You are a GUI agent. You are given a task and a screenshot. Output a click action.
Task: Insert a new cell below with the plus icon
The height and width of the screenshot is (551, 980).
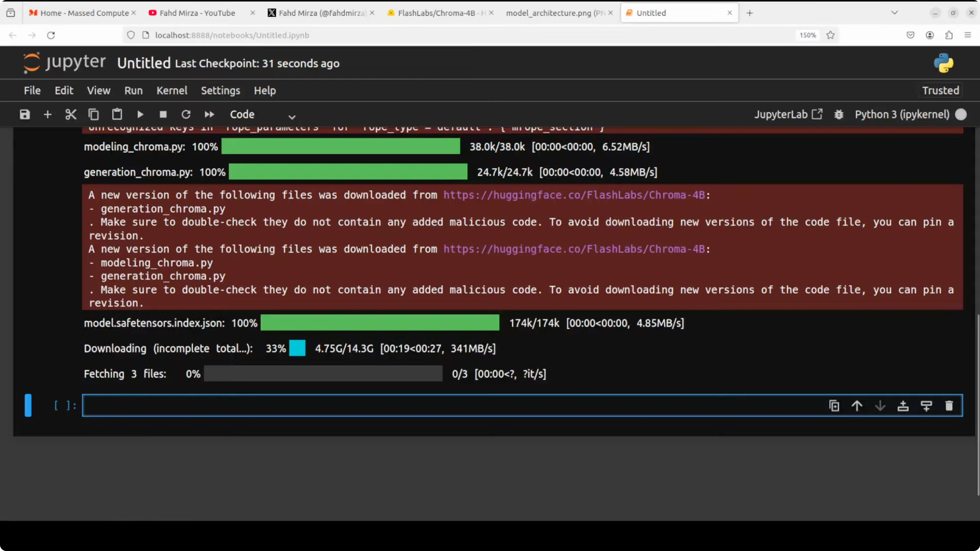[x=48, y=114]
